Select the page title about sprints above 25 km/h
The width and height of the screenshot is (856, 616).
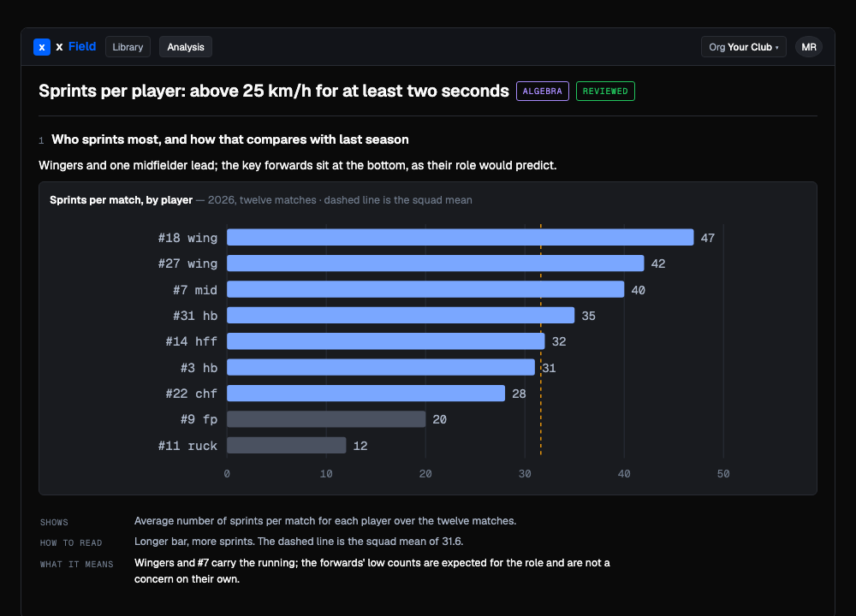[274, 91]
